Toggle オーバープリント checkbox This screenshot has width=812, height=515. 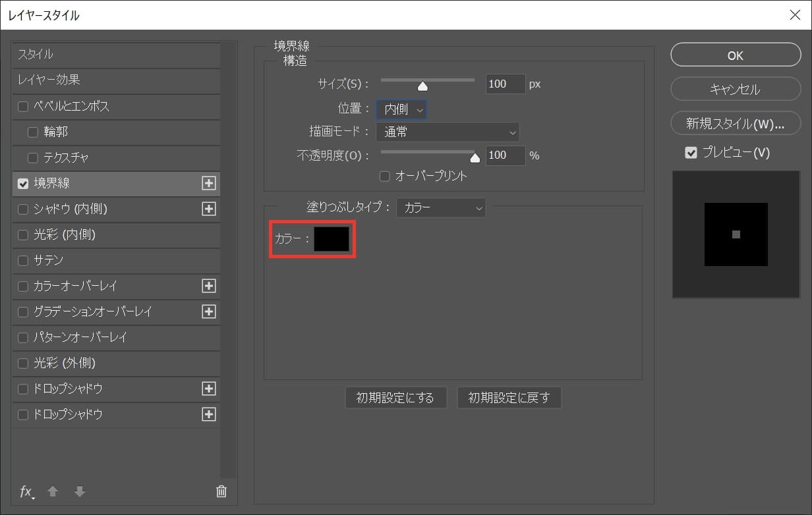point(385,176)
